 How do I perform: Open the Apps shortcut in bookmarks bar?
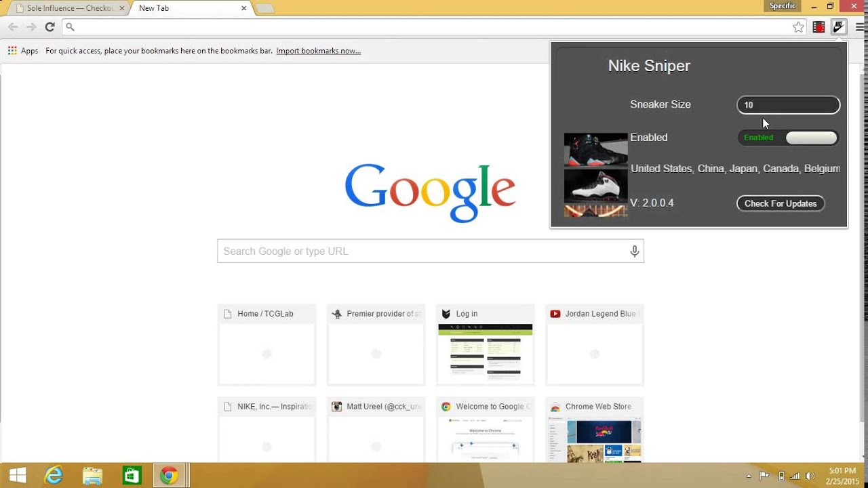[x=23, y=51]
